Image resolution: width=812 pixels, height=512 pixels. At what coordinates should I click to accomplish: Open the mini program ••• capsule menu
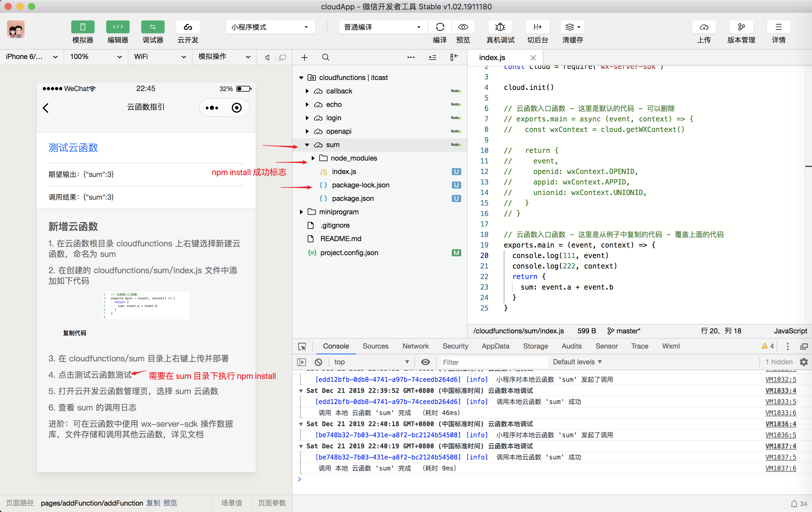pyautogui.click(x=212, y=108)
